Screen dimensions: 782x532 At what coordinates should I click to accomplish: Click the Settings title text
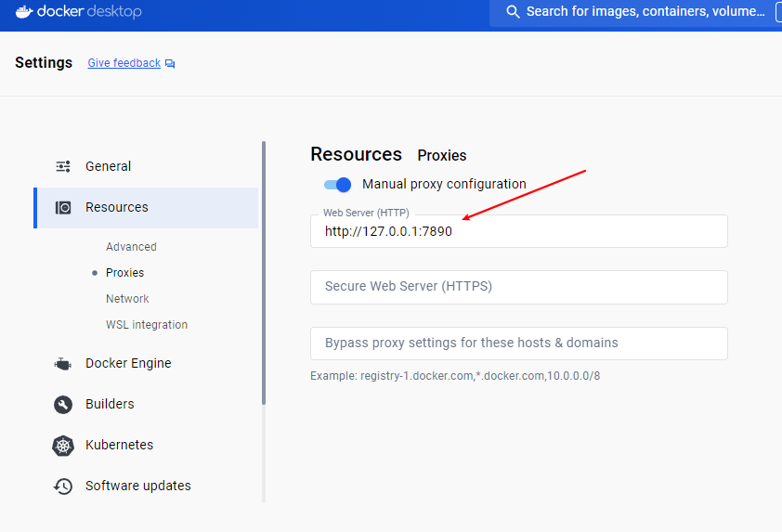44,63
